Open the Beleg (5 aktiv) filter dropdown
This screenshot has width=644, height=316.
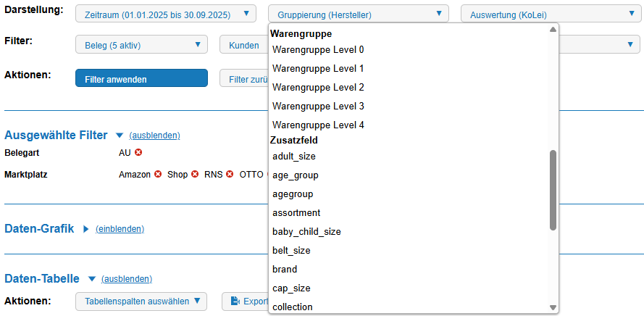(x=141, y=45)
